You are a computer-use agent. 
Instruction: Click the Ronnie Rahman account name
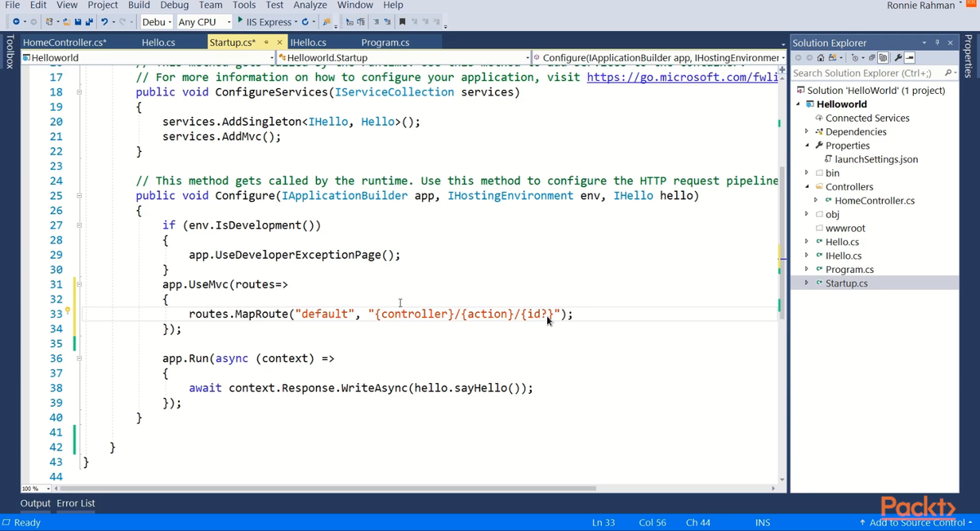(x=921, y=6)
